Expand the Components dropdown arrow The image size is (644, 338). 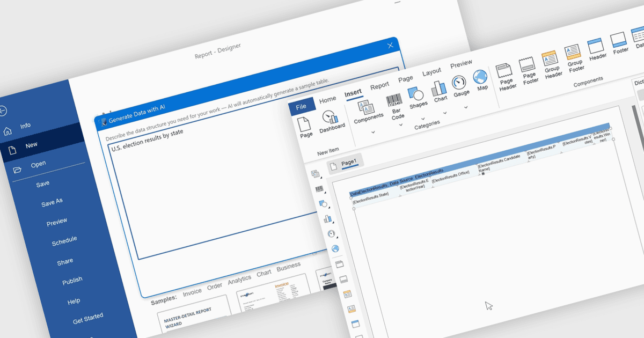coord(374,131)
